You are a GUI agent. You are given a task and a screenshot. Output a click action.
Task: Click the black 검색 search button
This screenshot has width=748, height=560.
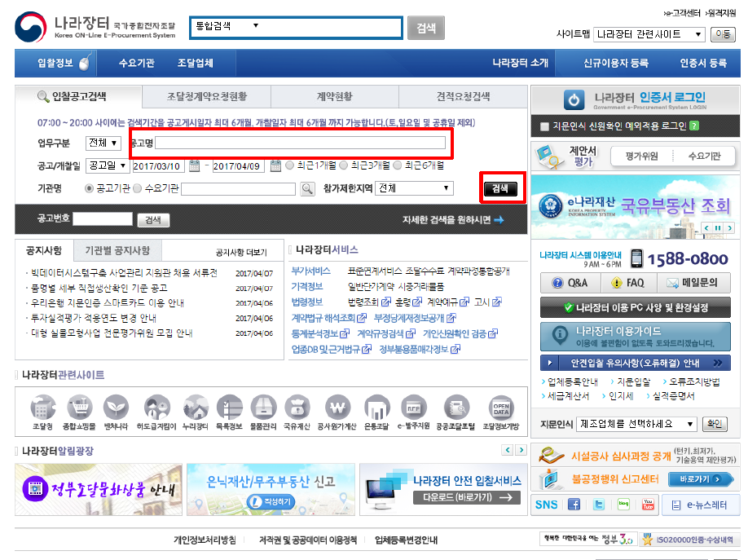click(500, 188)
